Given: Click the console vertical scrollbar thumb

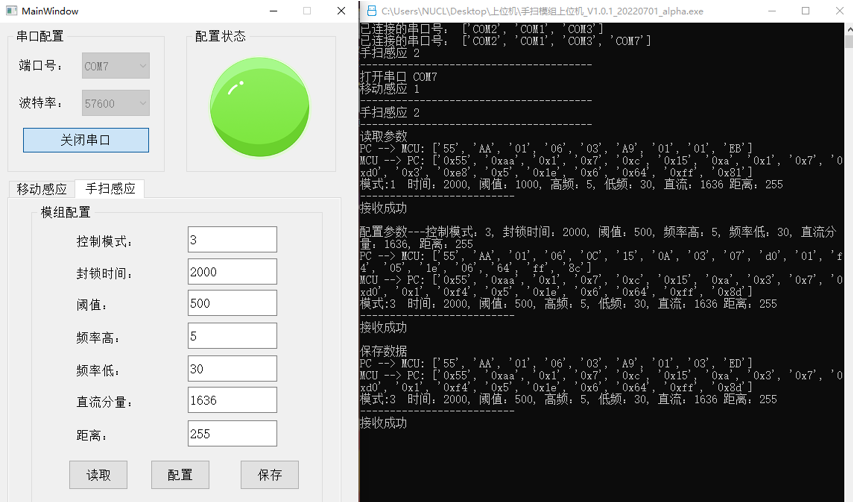Looking at the screenshot, I should point(849,40).
